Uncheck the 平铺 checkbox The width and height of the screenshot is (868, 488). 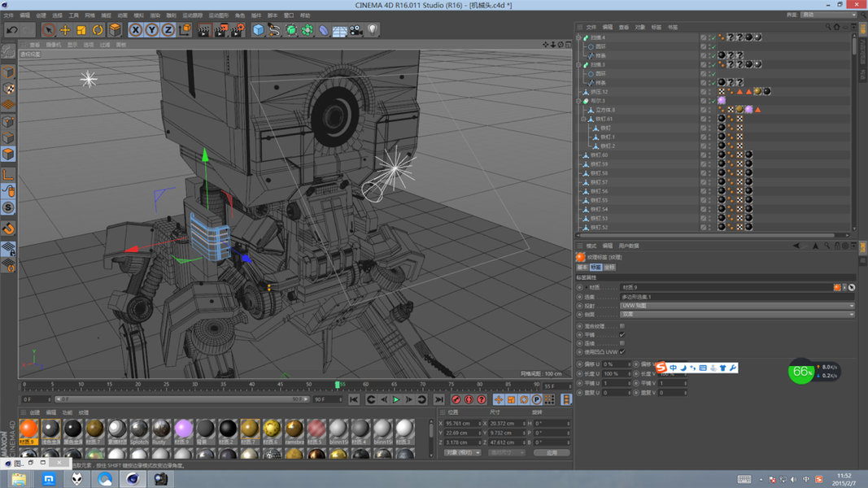[622, 334]
